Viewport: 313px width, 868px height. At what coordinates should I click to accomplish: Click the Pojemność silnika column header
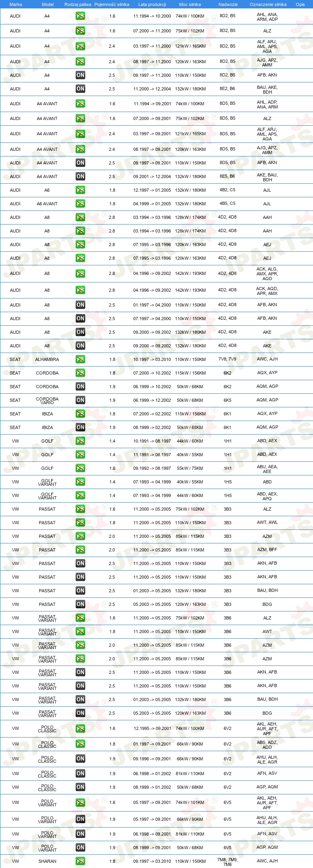click(x=112, y=4)
